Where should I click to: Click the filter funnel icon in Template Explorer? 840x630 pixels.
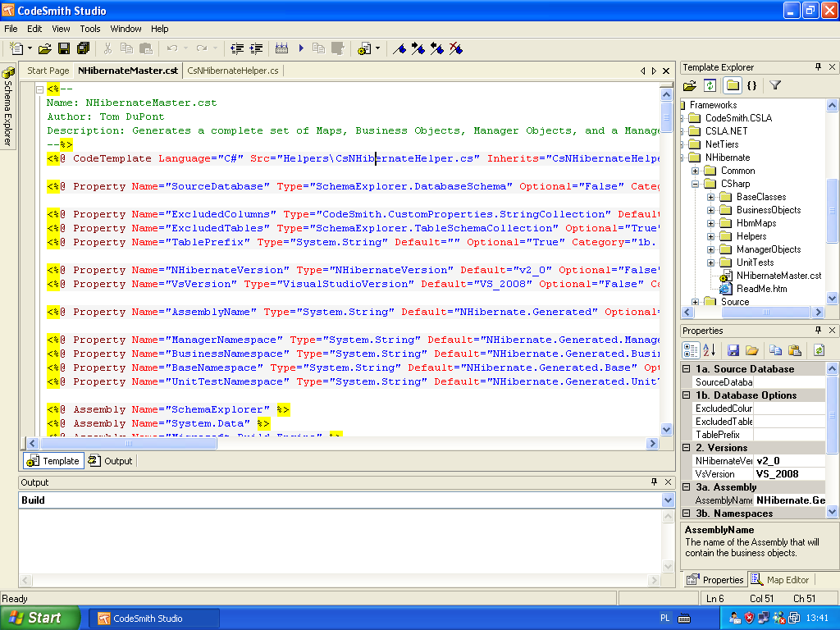(774, 85)
